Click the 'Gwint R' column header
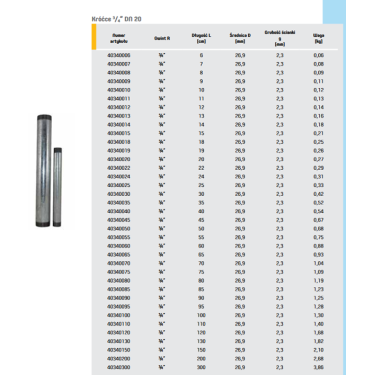The width and height of the screenshot is (375, 375). point(162,38)
